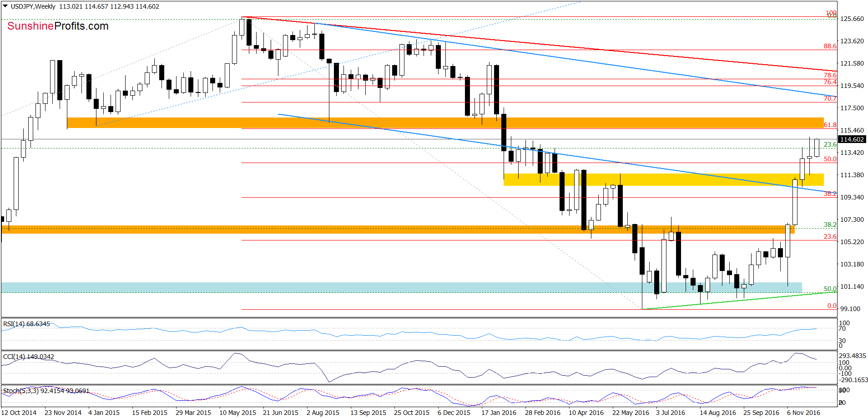Viewport: 868px width, 419px height.
Task: Click the 115.460 price axis label
Action: [x=852, y=130]
